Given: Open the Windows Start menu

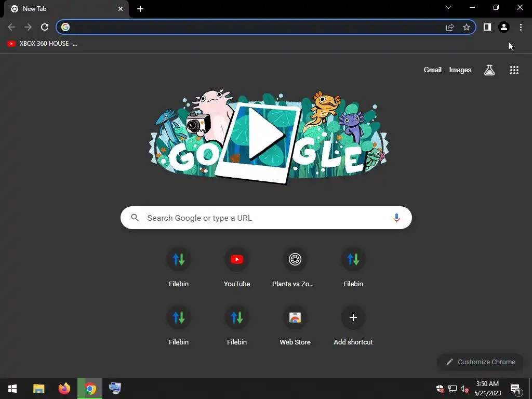Looking at the screenshot, I should pos(12,389).
